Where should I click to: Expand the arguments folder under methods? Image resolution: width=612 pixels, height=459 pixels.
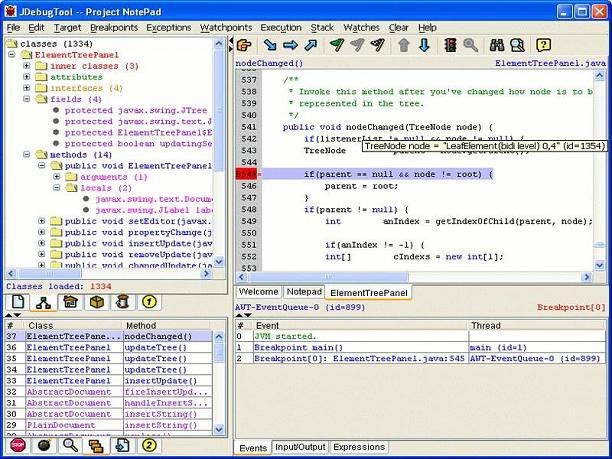pyautogui.click(x=55, y=175)
